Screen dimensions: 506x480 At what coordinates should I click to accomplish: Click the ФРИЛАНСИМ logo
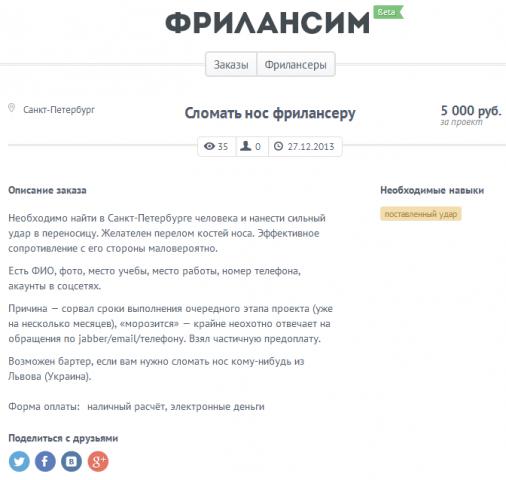[x=267, y=23]
